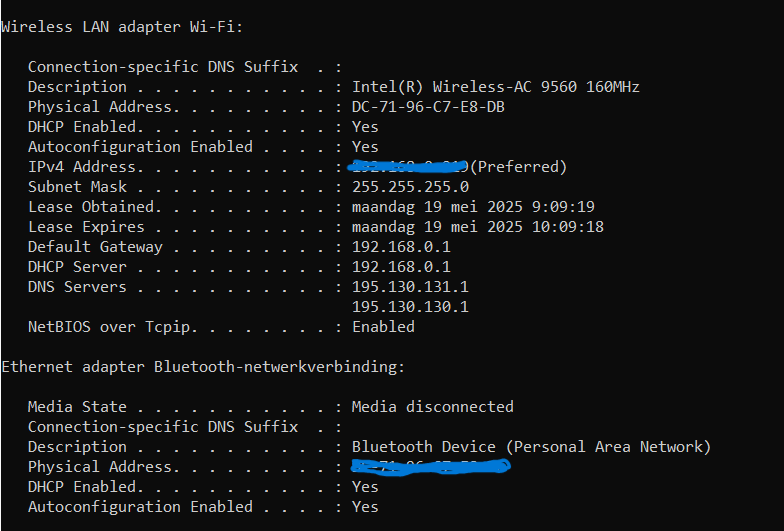This screenshot has height=531, width=784.
Task: Click the DHCP Server 192.168.0.1 value
Action: pyautogui.click(x=401, y=266)
